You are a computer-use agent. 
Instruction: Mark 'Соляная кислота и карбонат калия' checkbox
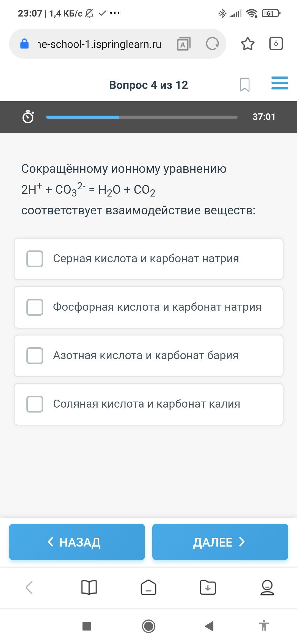tap(35, 404)
